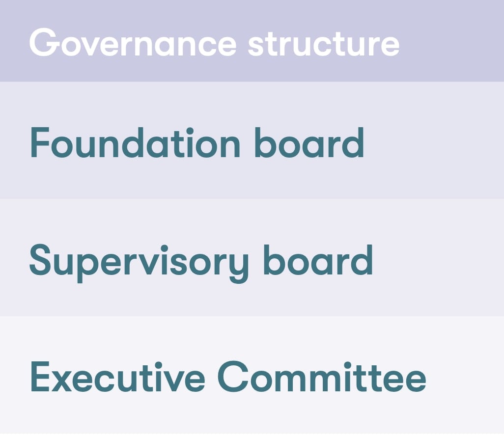Tap the word Foundation in the menu
Viewport: 504px width, 436px height.
[135, 143]
